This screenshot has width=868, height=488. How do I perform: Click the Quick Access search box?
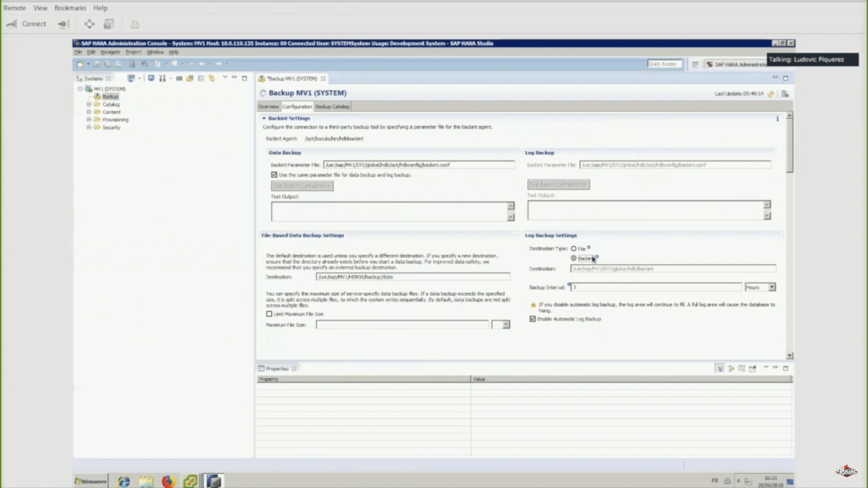(664, 64)
